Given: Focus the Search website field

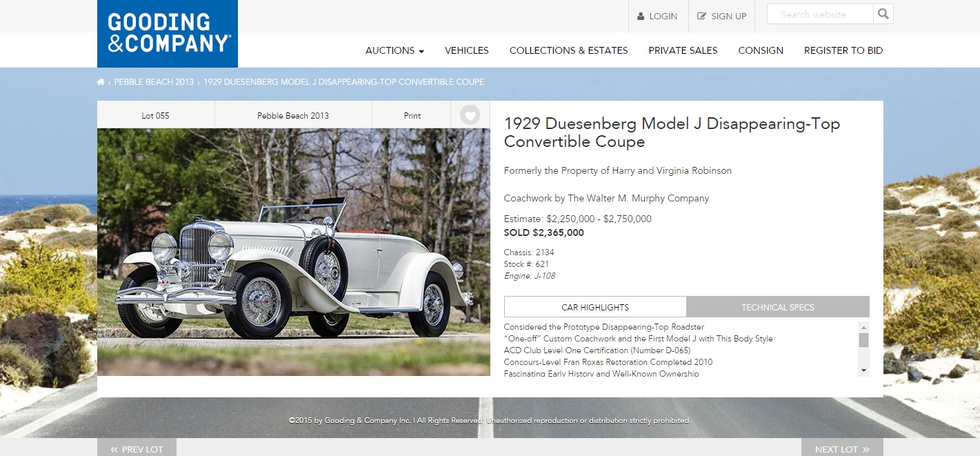Looking at the screenshot, I should [820, 14].
